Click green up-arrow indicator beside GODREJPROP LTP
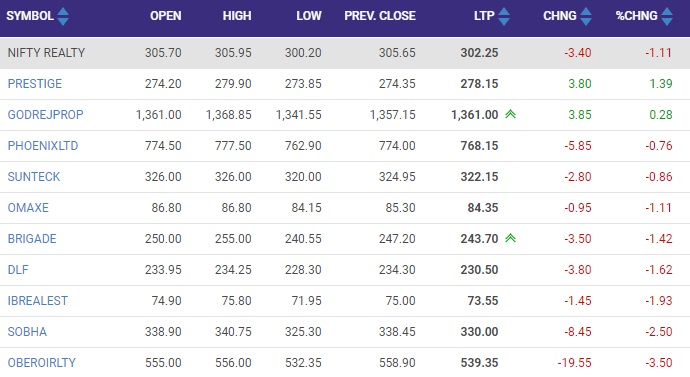Viewport: 690px width, 377px height. pos(510,114)
